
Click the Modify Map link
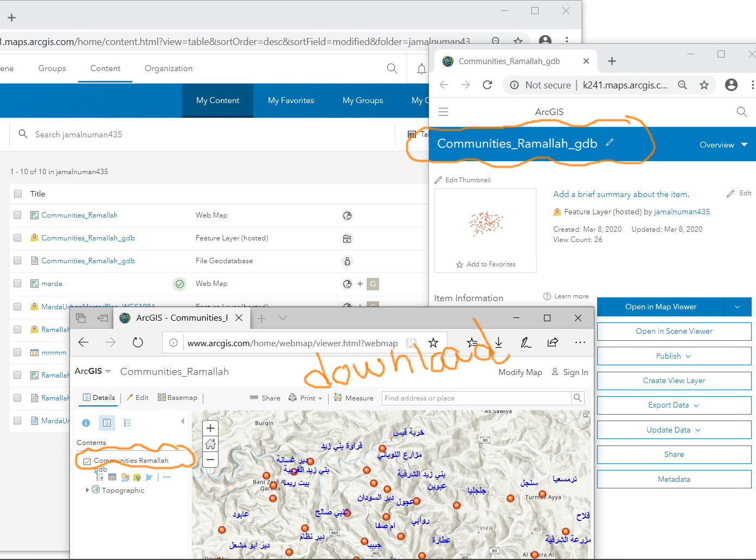(520, 372)
